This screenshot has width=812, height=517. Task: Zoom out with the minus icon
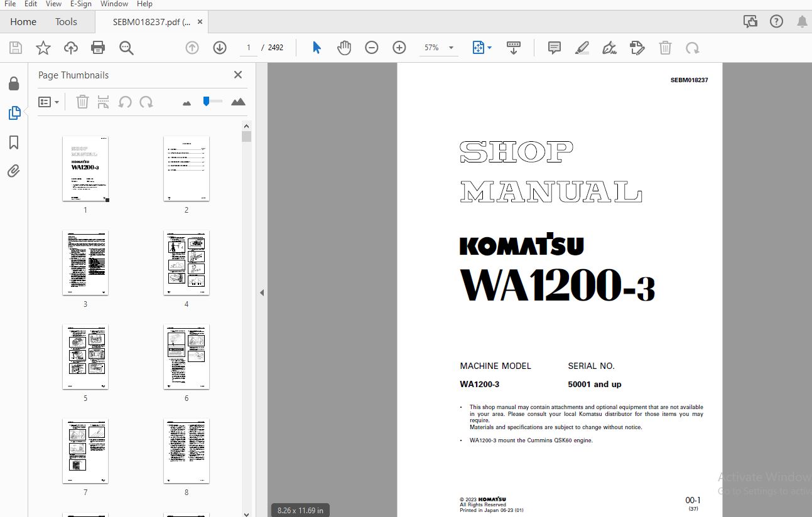pyautogui.click(x=372, y=48)
